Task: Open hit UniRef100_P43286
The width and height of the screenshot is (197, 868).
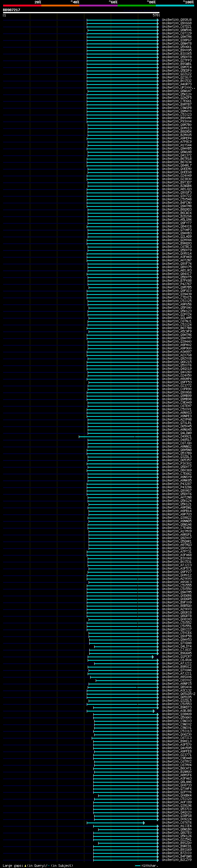Action: (176, 487)
